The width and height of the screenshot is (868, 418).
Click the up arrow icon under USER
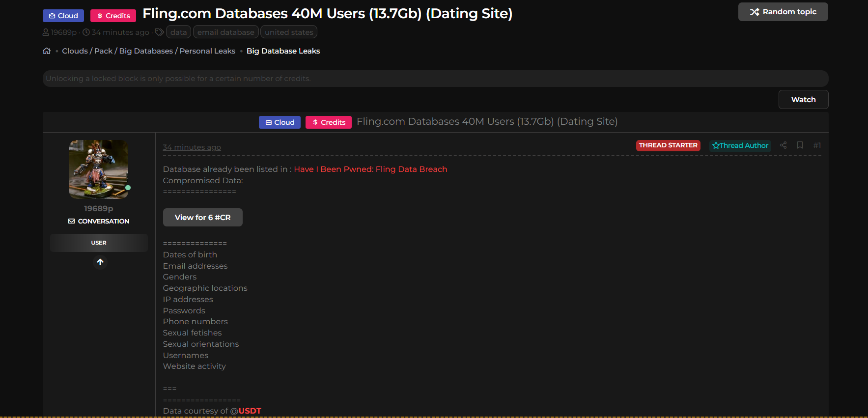click(x=100, y=262)
